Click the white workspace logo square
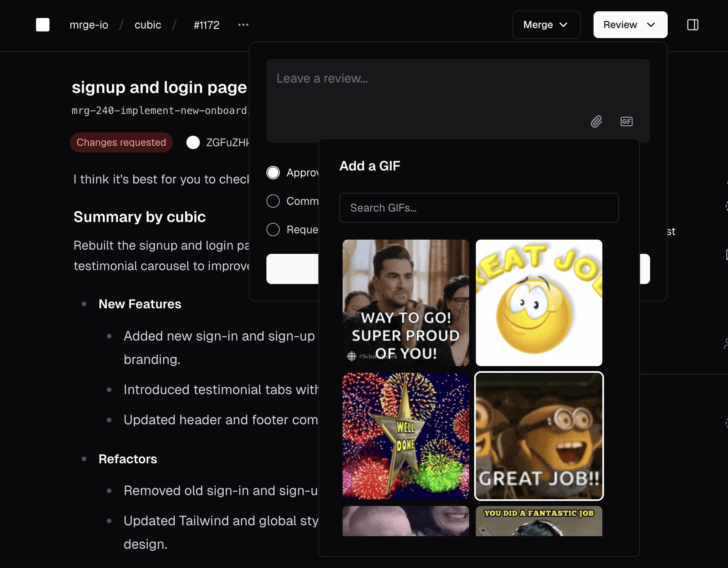The width and height of the screenshot is (728, 568). pos(43,25)
